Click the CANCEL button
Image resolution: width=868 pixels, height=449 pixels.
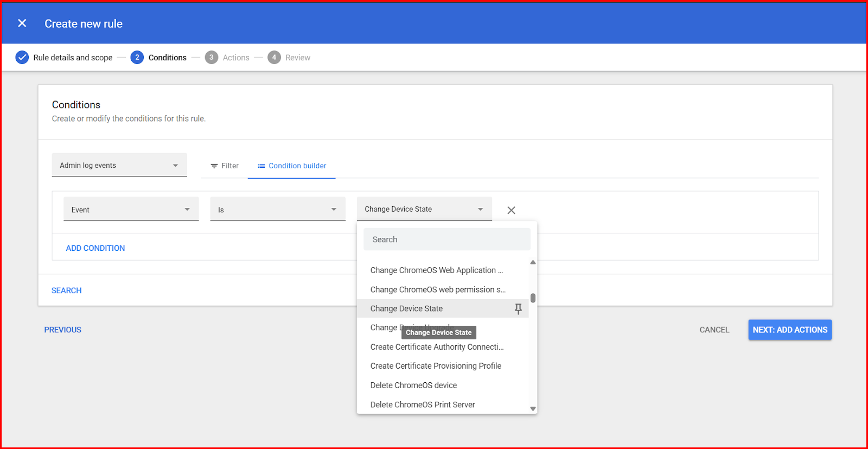tap(714, 330)
